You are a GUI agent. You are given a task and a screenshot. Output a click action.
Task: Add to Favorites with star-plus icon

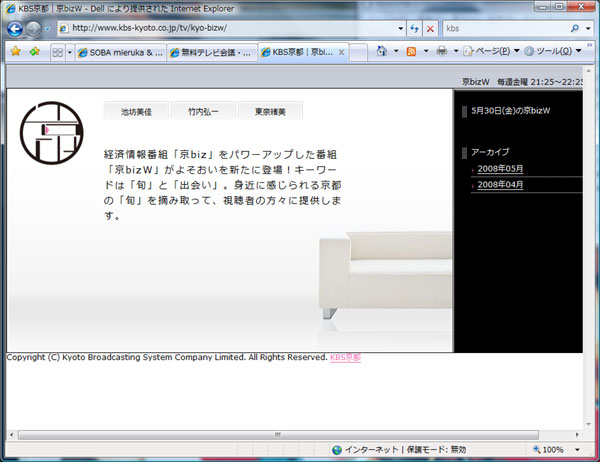(34, 51)
